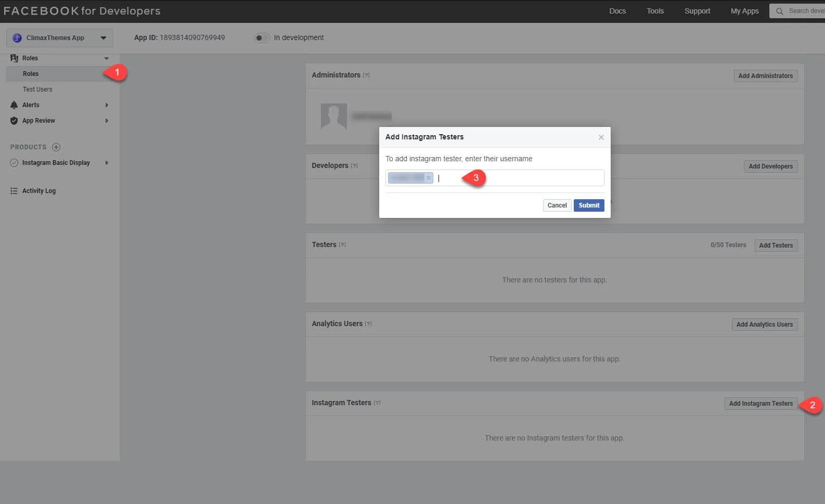Screen dimensions: 825x504
Task: Focus the Instagram username input field
Action: [x=495, y=178]
